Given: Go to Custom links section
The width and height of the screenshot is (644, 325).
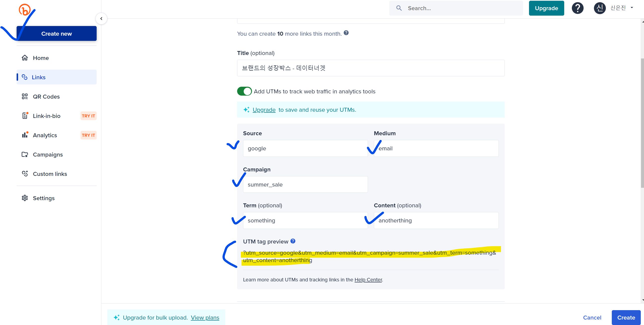Looking at the screenshot, I should (x=50, y=174).
